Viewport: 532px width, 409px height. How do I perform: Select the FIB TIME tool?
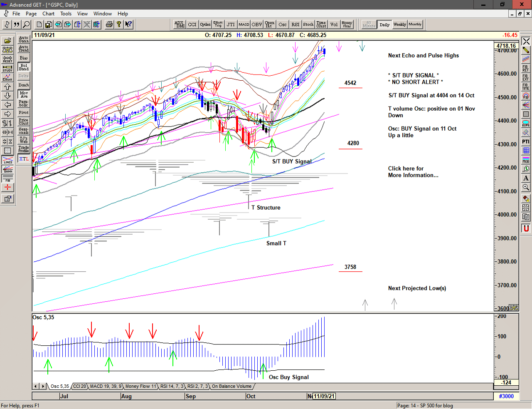pos(526,87)
